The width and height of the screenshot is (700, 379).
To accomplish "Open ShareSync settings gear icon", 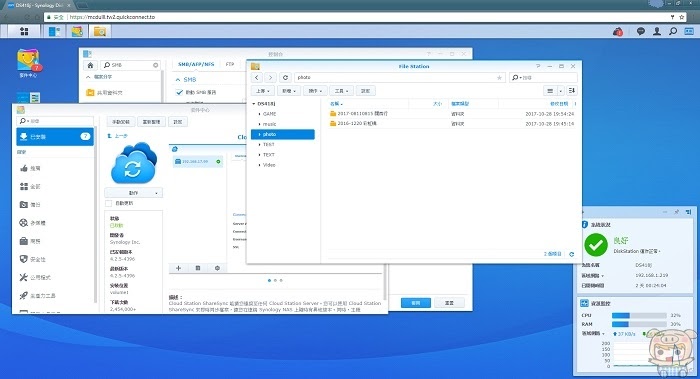I will pos(217,268).
